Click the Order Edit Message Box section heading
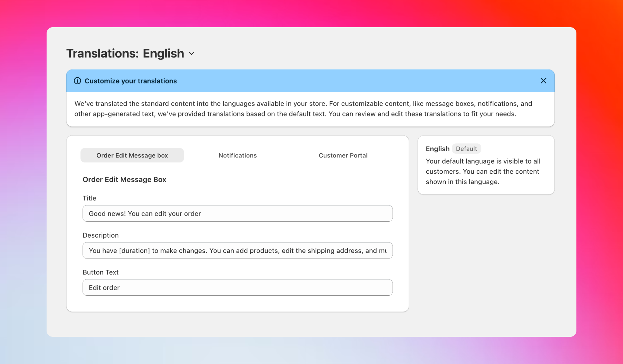This screenshot has width=623, height=364. point(124,179)
